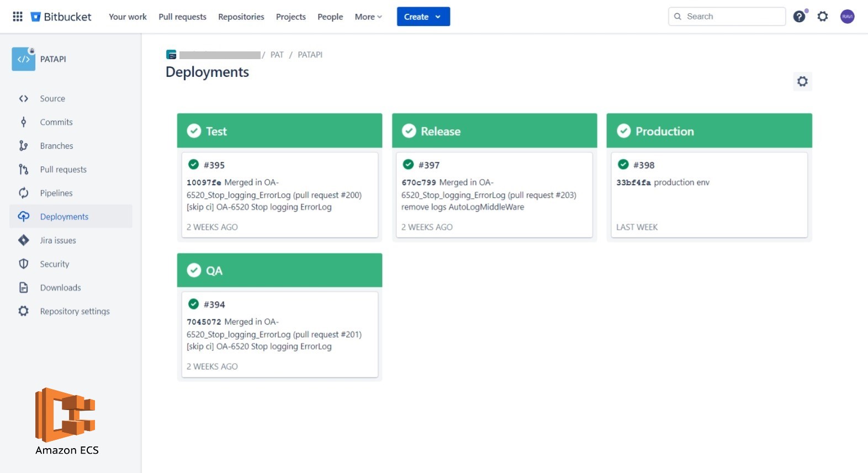Expand the More menu dropdown
The height and width of the screenshot is (473, 868).
[x=368, y=17]
